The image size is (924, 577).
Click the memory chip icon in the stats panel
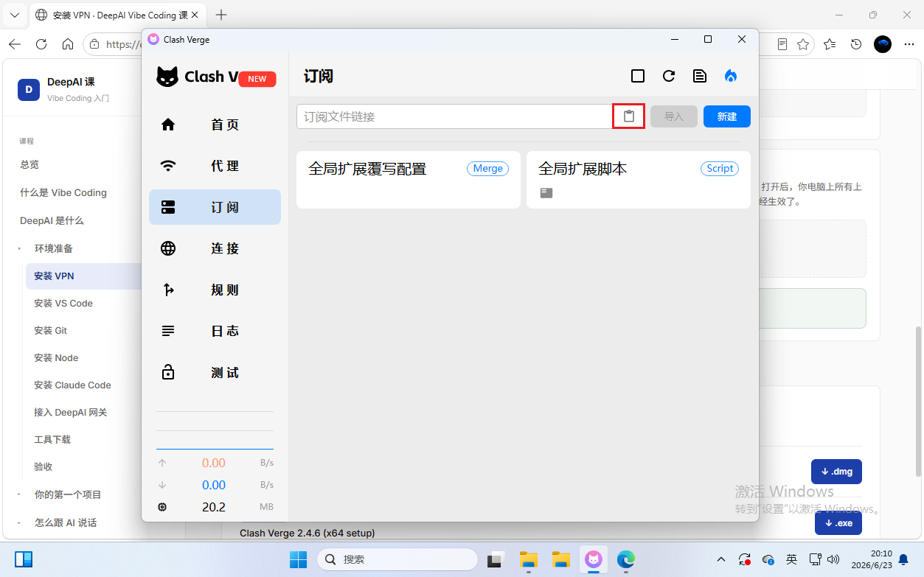tap(162, 507)
